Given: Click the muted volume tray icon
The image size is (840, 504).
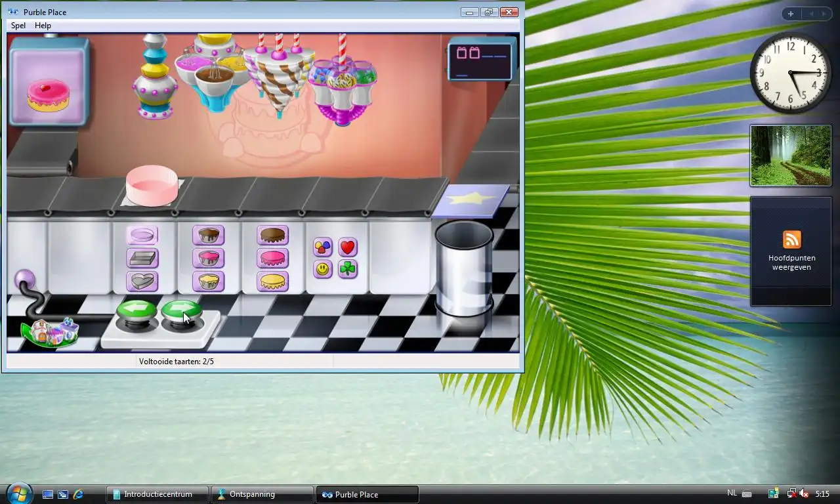Looking at the screenshot, I should point(803,493).
